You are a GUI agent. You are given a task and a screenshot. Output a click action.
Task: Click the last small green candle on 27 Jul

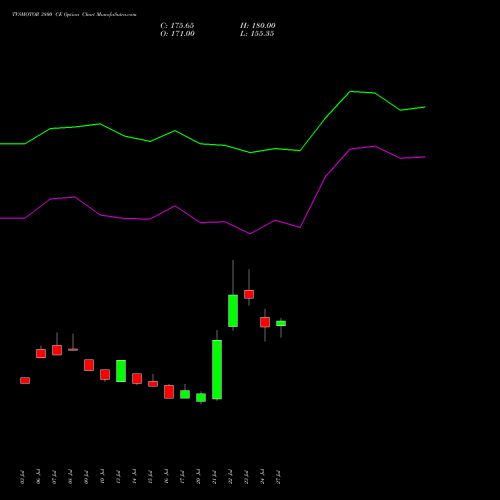click(281, 323)
